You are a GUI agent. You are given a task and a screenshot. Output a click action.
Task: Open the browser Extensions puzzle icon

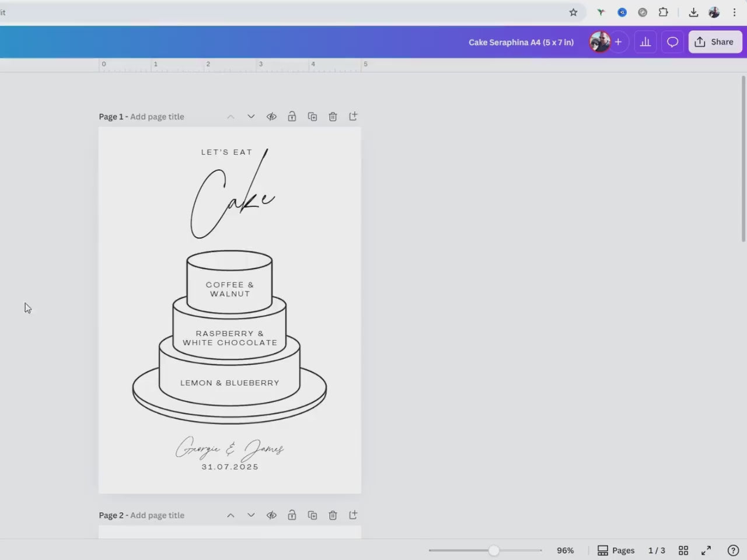click(x=663, y=12)
